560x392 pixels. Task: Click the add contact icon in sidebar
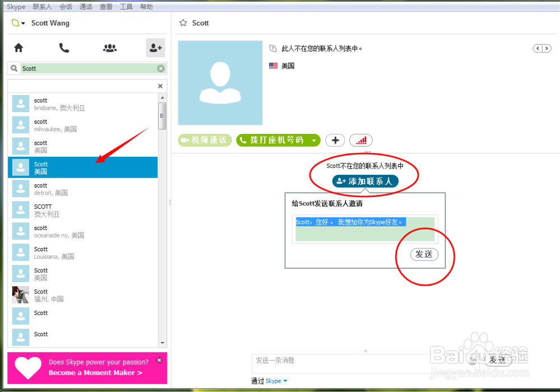tap(155, 48)
